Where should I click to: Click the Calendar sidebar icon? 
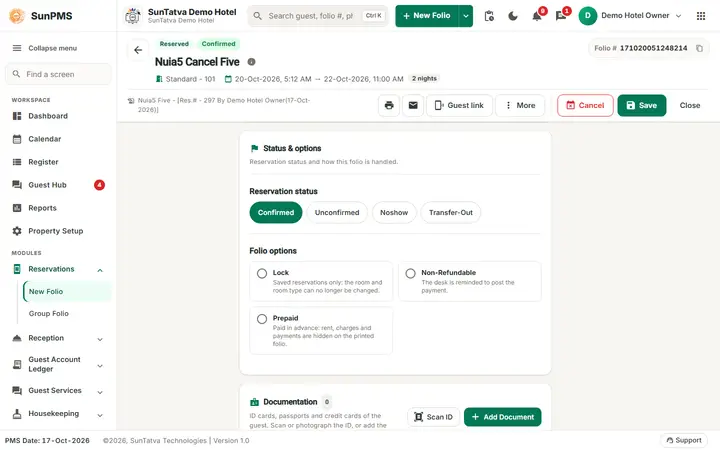(x=17, y=139)
